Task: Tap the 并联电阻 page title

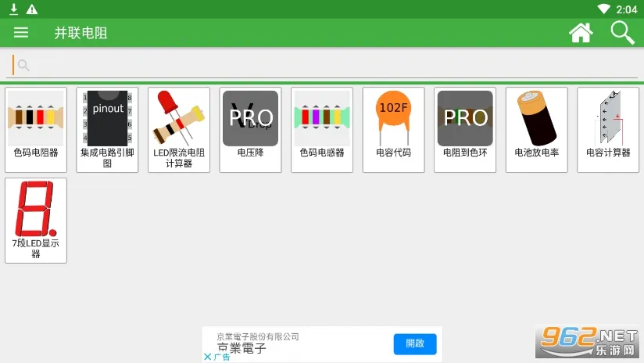Action: click(80, 33)
